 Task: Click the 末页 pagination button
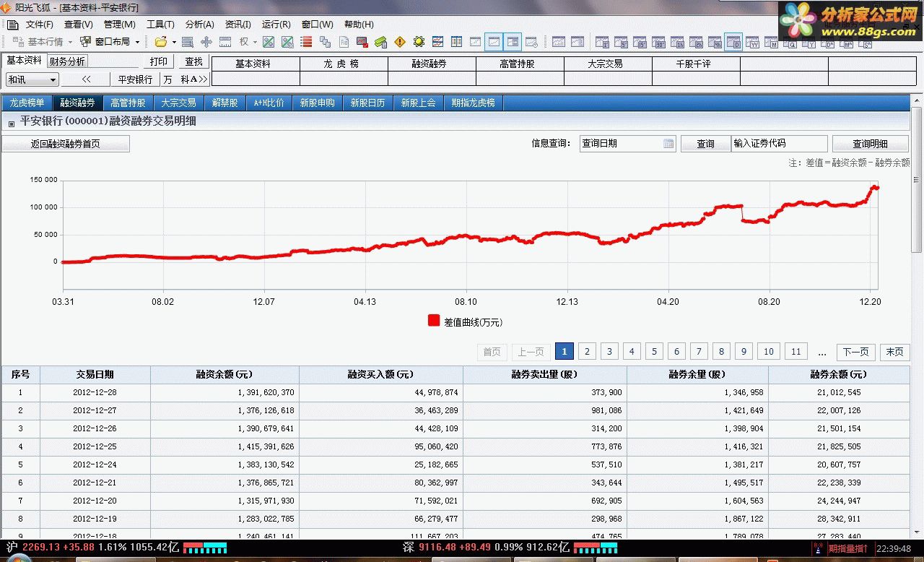pos(894,352)
